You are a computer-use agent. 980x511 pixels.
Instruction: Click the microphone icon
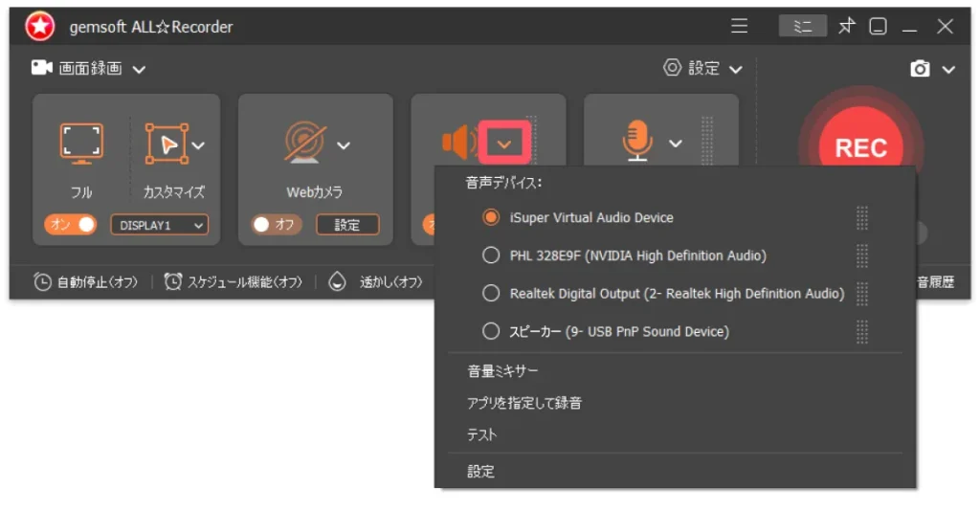[x=636, y=144]
